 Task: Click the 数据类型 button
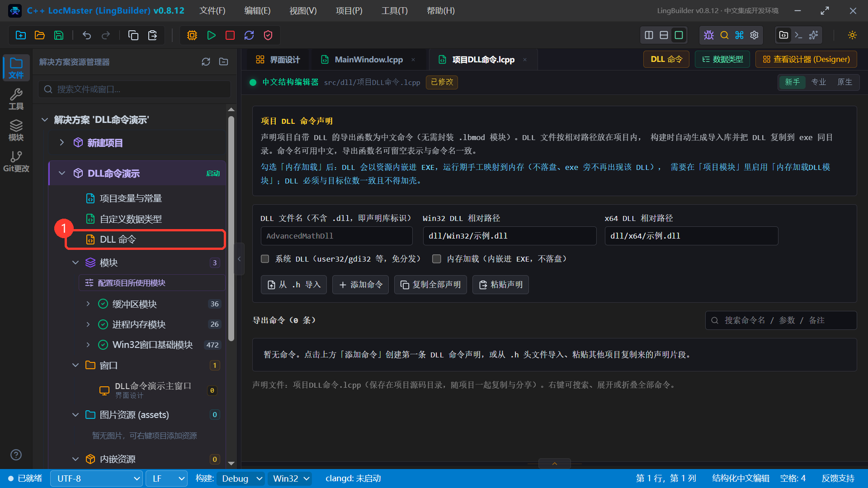point(722,59)
